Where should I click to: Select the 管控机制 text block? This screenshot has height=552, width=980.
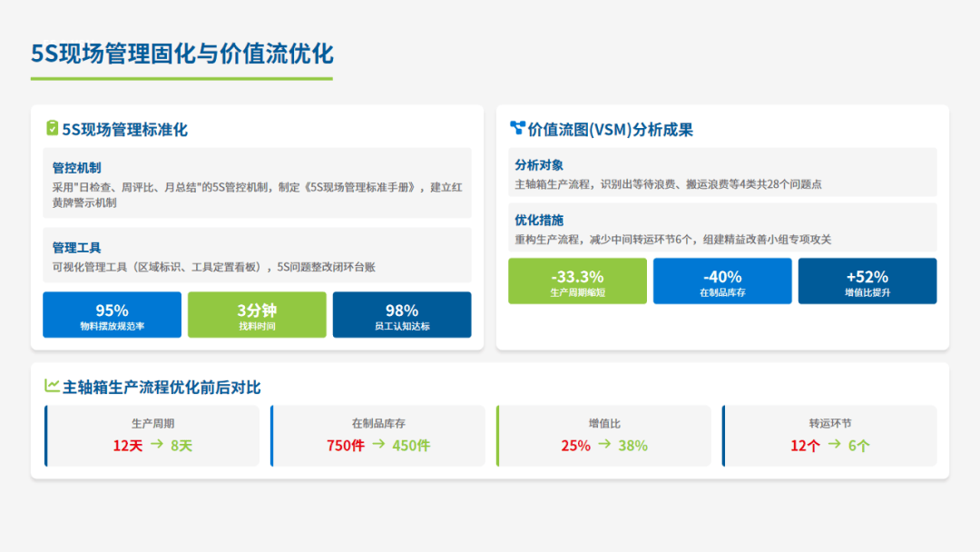coord(257,183)
